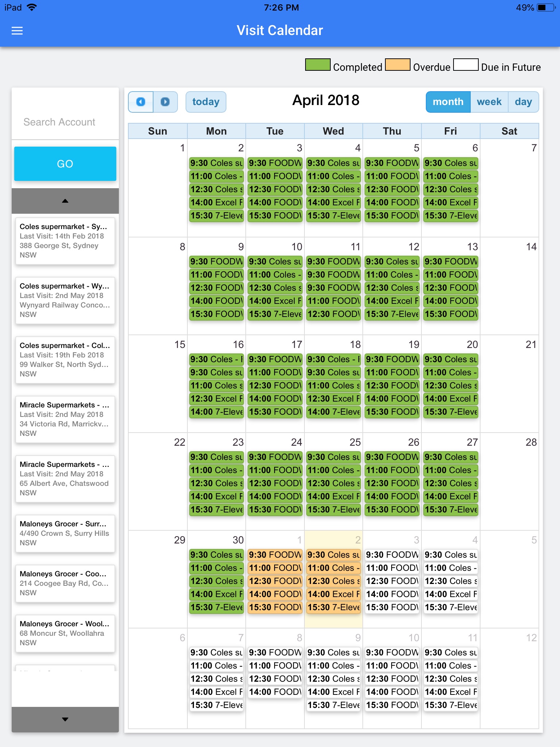Tap the Completed green legend swatch
This screenshot has width=560, height=747.
318,65
